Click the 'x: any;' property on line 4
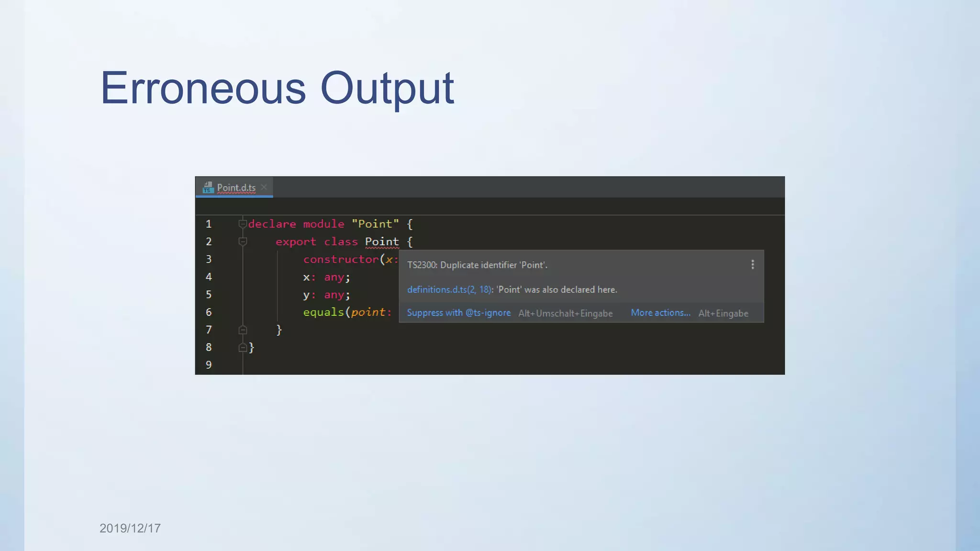 point(326,277)
